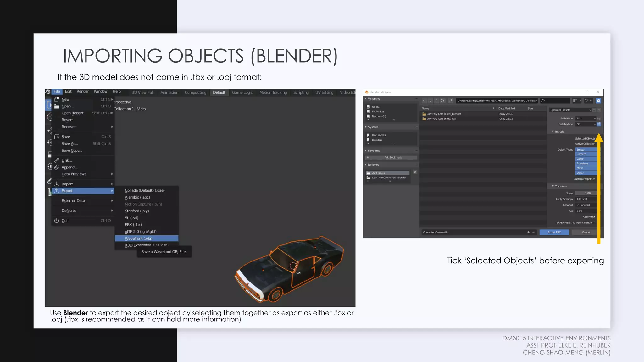Refresh the file list in File View

[x=442, y=101]
